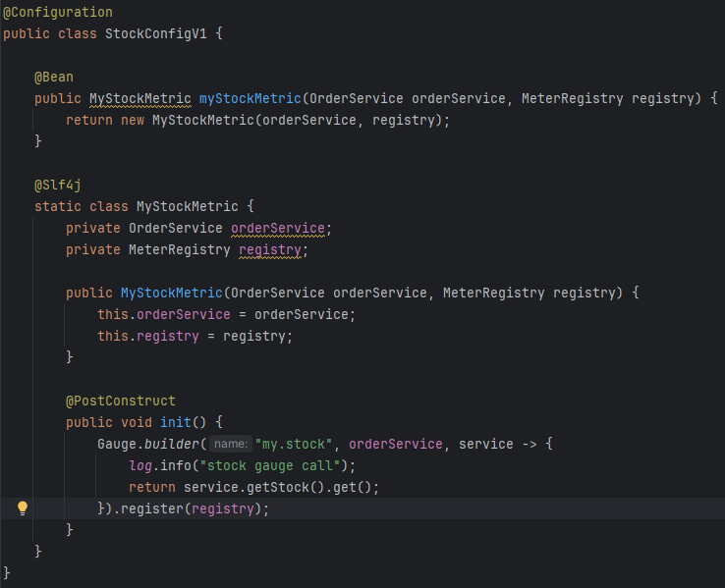Click the italic builder method call
Viewport: 725px width, 588px height.
172,444
